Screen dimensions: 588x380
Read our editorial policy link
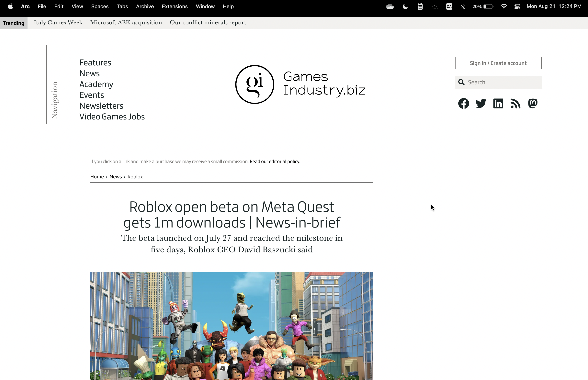click(274, 161)
